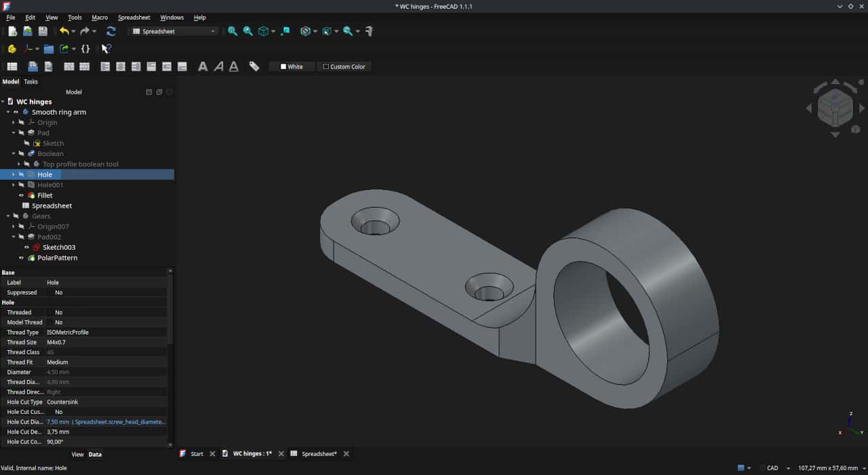Image resolution: width=868 pixels, height=475 pixels.
Task: Toggle visibility of the Pad feature
Action: point(22,133)
